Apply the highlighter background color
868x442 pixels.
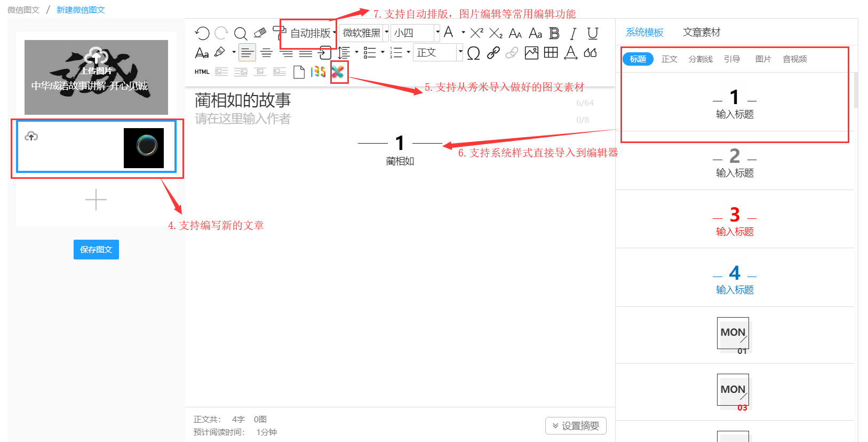220,52
